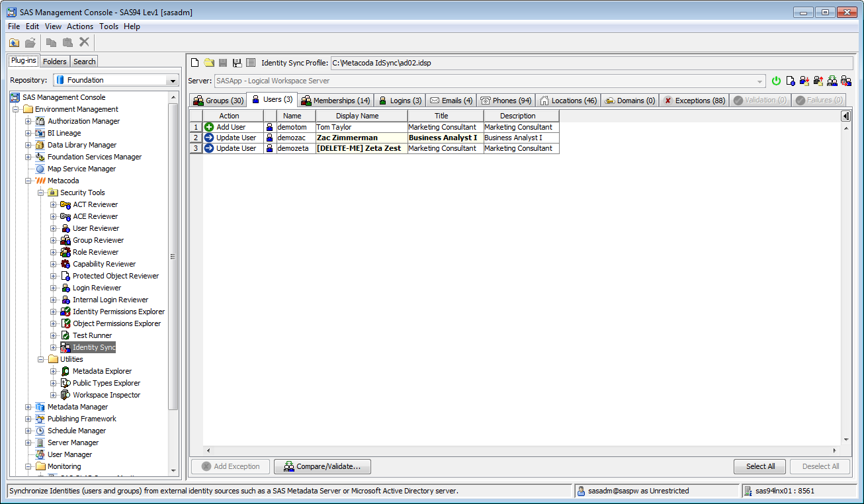Open the Actions menu
Image resolution: width=864 pixels, height=504 pixels.
click(x=80, y=26)
